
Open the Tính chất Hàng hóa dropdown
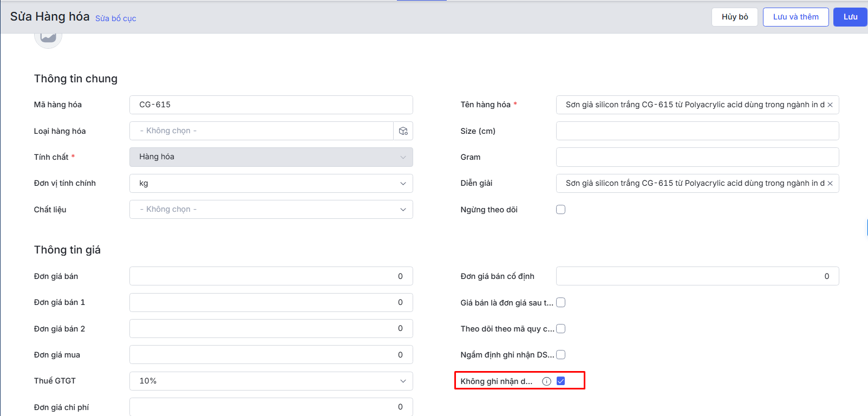click(271, 157)
